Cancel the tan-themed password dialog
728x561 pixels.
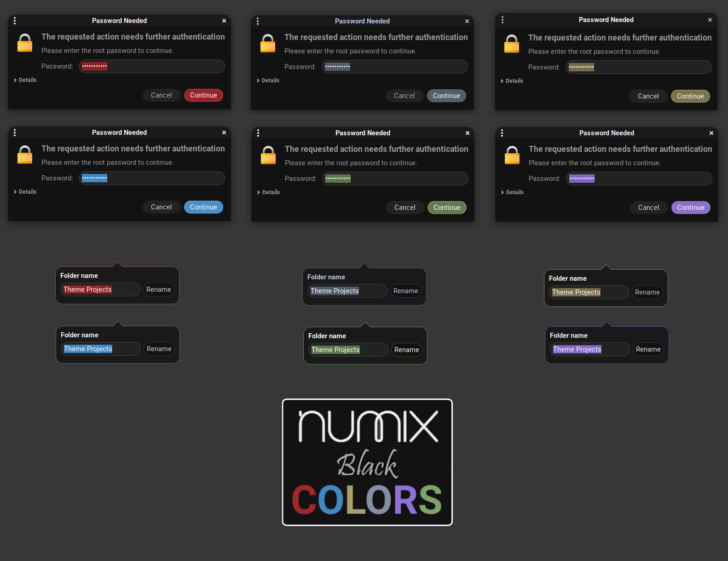(x=648, y=96)
